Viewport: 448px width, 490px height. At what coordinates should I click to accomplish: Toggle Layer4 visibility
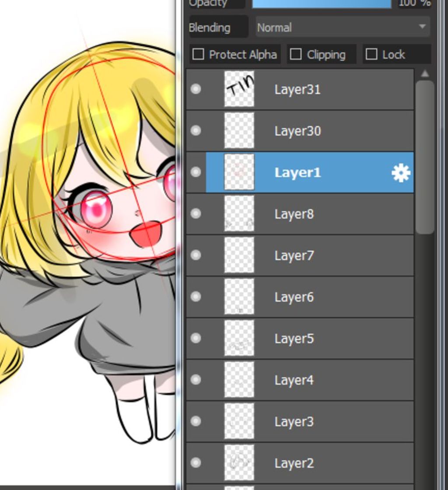coord(196,380)
